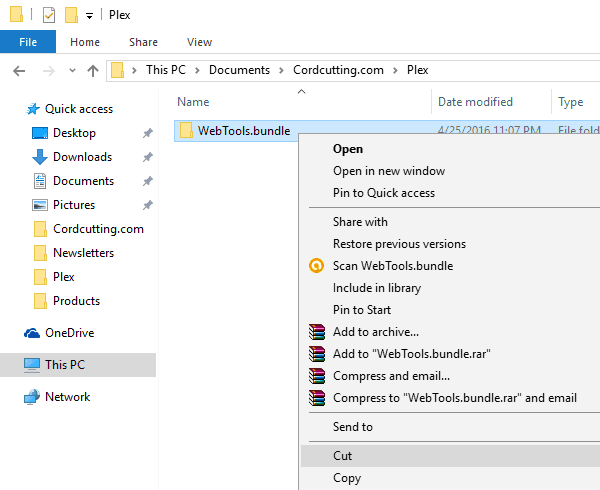The height and width of the screenshot is (490, 600).
Task: Expand chevron after Cordcutting.com in address bar
Action: point(395,70)
